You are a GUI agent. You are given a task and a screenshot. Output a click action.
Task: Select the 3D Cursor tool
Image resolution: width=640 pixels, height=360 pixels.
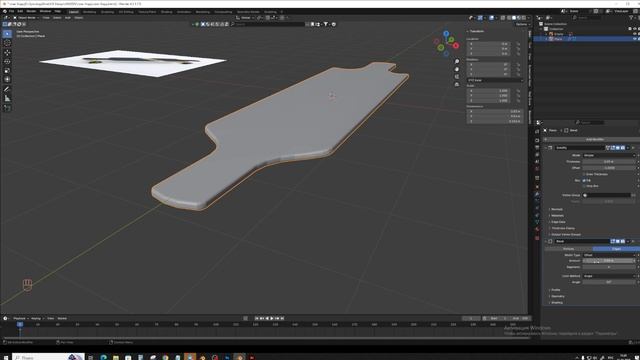click(7, 43)
